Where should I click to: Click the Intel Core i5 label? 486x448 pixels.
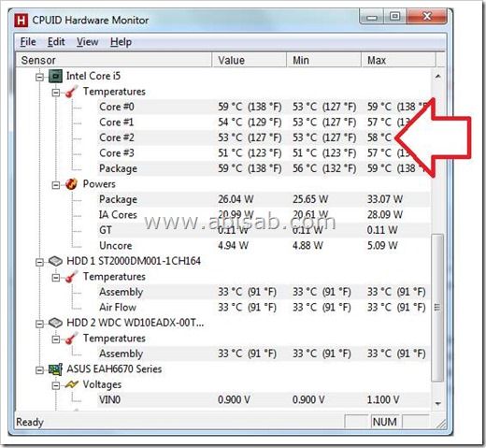pyautogui.click(x=93, y=76)
